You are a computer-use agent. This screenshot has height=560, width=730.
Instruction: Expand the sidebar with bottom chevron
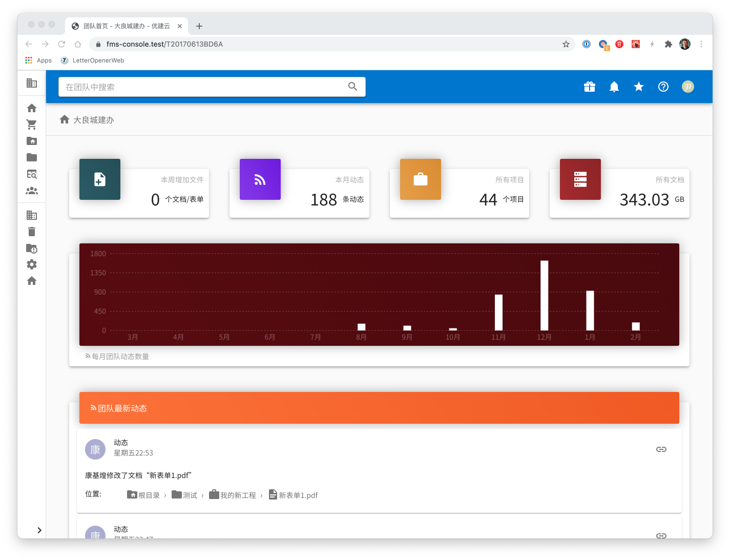pos(39,530)
